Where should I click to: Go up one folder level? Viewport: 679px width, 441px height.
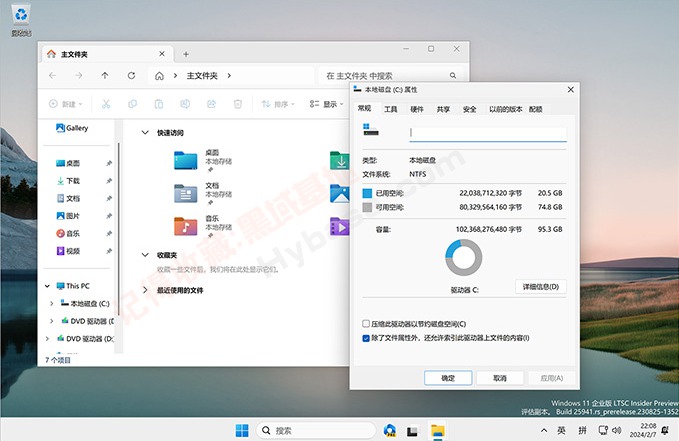click(105, 75)
